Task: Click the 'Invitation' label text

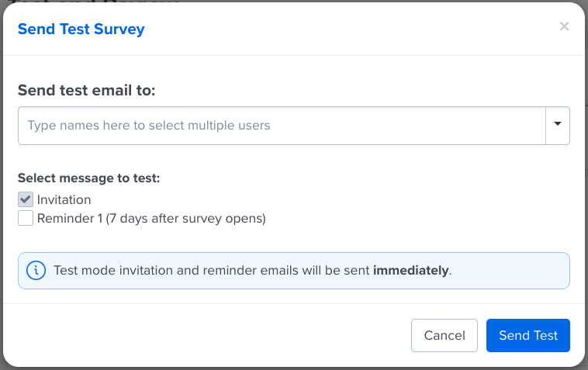Action: pos(64,200)
